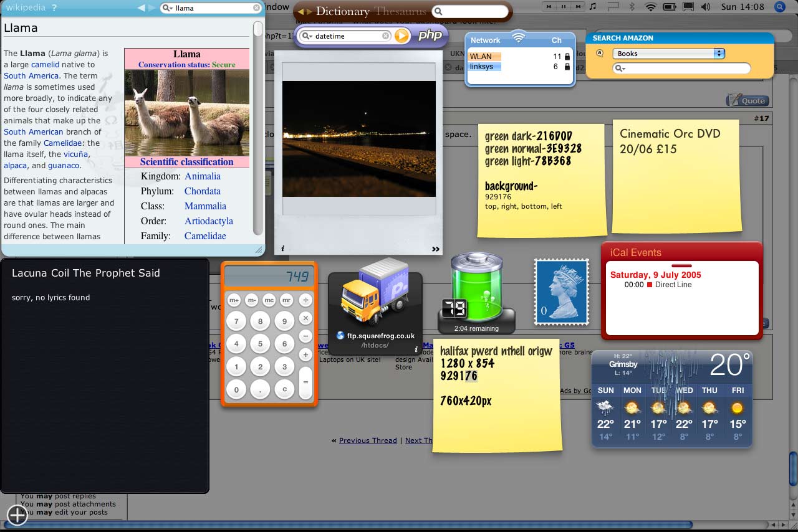Click the llama photo in Wikipedia widget
The image size is (798, 532).
pos(187,113)
